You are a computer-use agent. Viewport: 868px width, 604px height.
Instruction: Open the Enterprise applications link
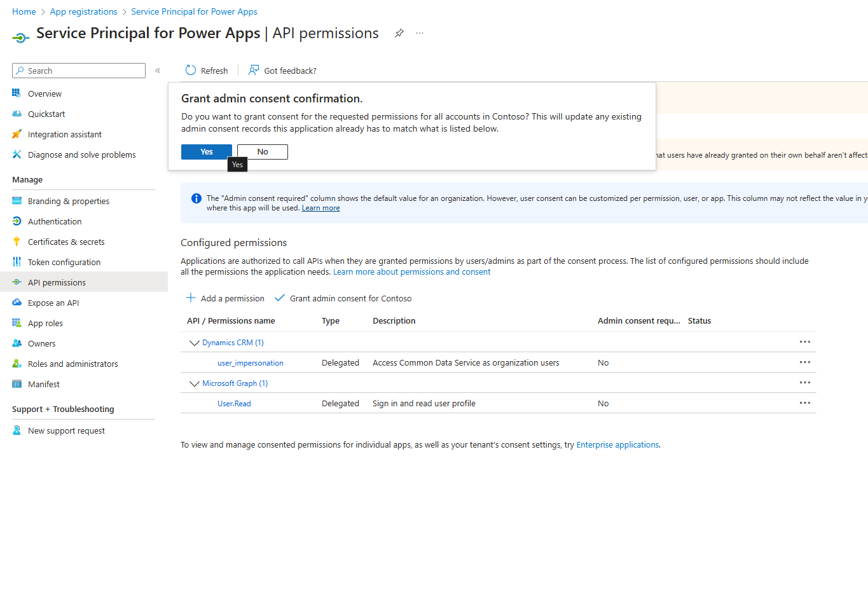(617, 444)
